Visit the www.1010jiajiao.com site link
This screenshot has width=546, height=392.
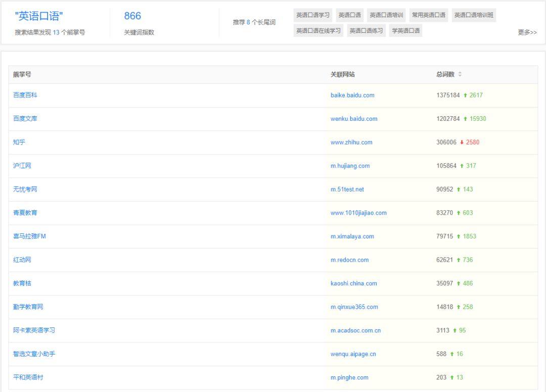tap(358, 213)
